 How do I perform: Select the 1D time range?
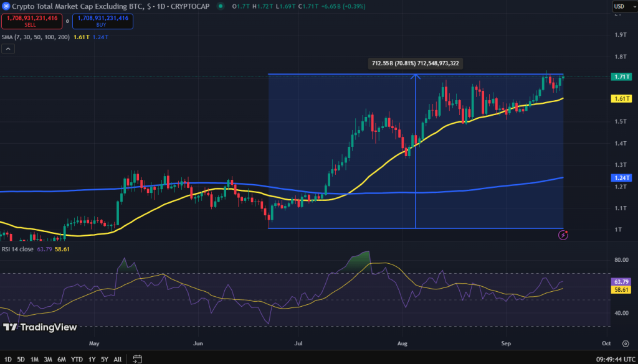click(8, 359)
